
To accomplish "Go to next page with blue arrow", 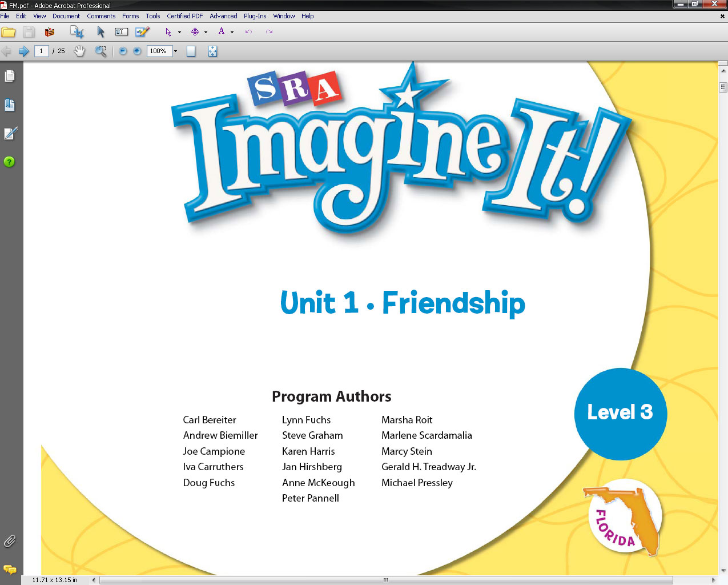I will tap(24, 51).
